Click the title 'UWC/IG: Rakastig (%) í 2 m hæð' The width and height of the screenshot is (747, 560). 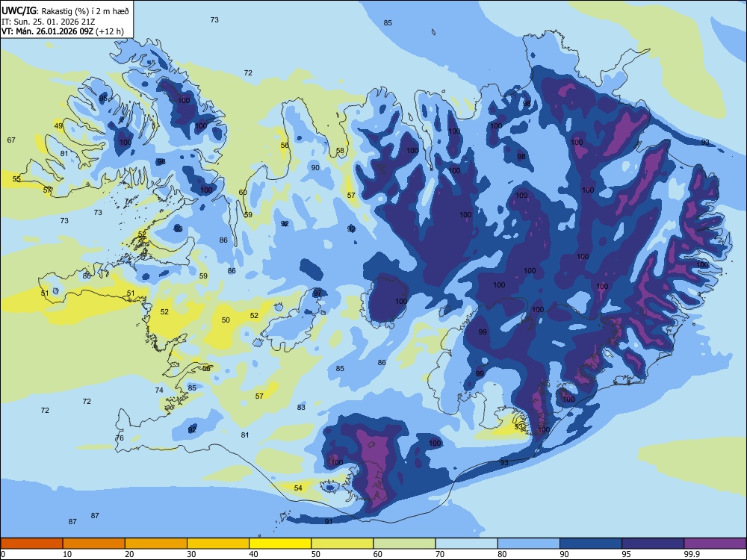coord(65,11)
